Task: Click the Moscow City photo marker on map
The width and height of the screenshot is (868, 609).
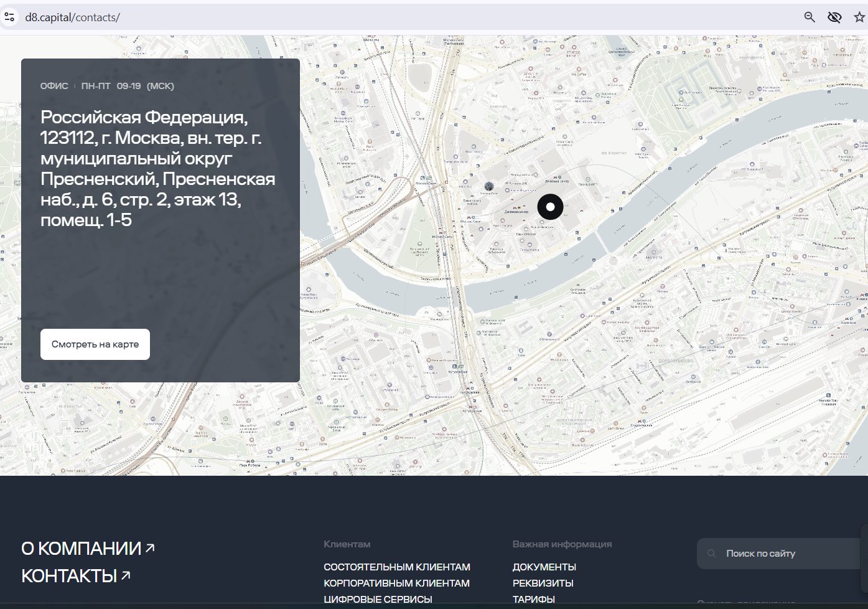Action: coord(489,186)
